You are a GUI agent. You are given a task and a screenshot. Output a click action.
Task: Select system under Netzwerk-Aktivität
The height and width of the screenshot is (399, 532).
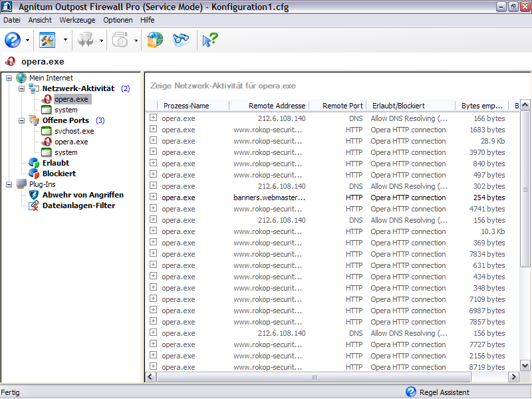click(x=66, y=110)
